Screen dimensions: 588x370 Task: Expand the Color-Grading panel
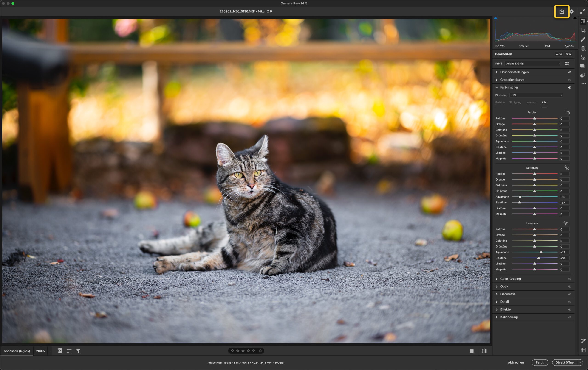[x=510, y=279]
